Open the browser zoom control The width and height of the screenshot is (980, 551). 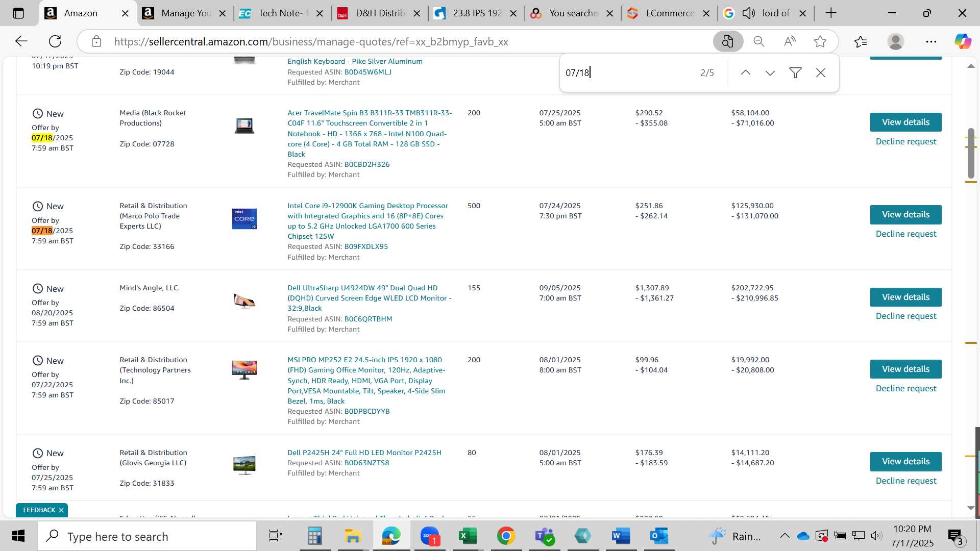(759, 41)
